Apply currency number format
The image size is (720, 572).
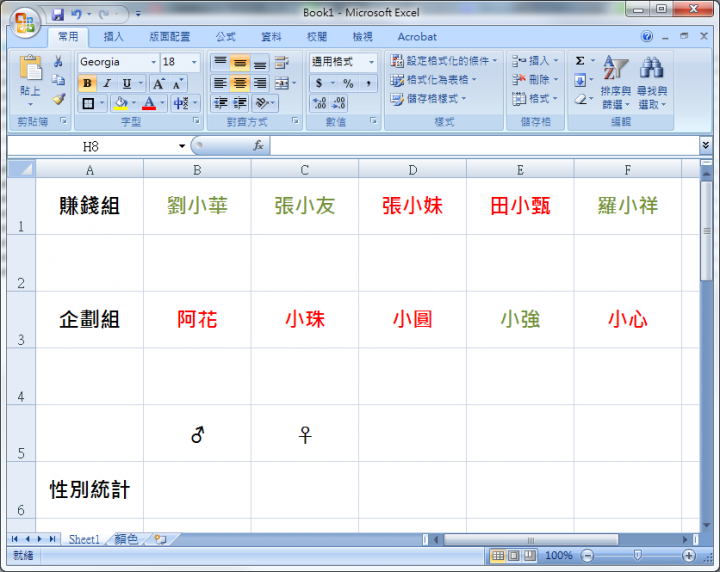point(319,83)
